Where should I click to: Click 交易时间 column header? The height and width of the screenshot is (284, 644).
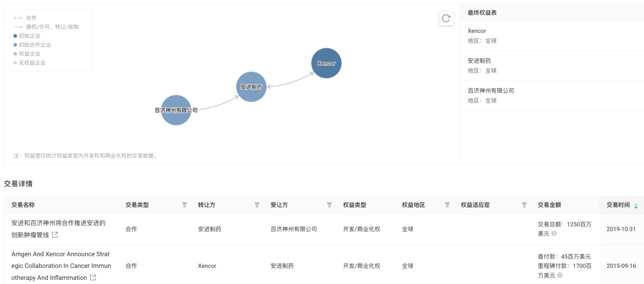point(618,205)
